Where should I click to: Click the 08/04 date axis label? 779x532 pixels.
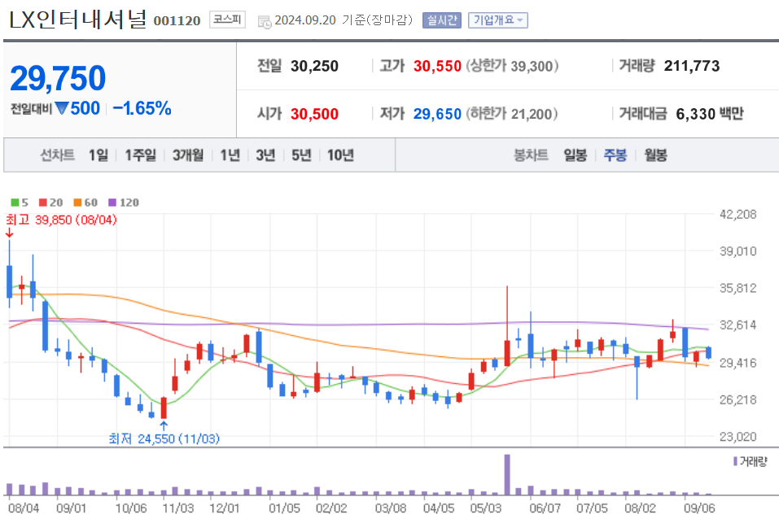[24, 508]
